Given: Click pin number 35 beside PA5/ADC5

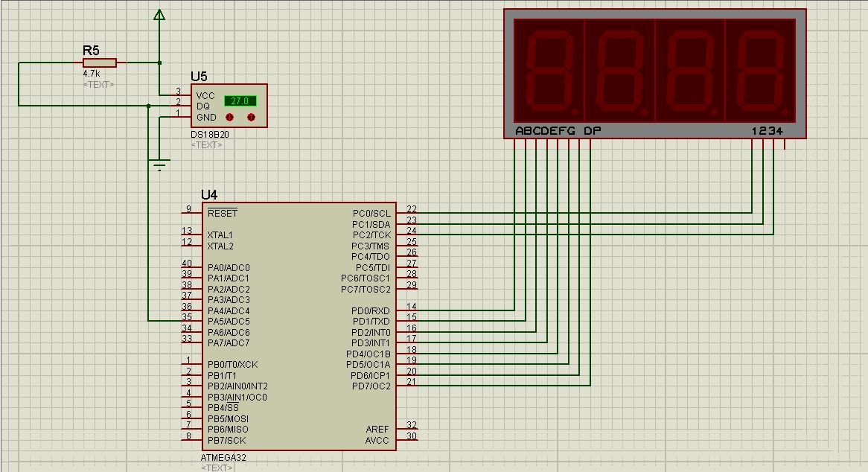Looking at the screenshot, I should click(x=187, y=316).
